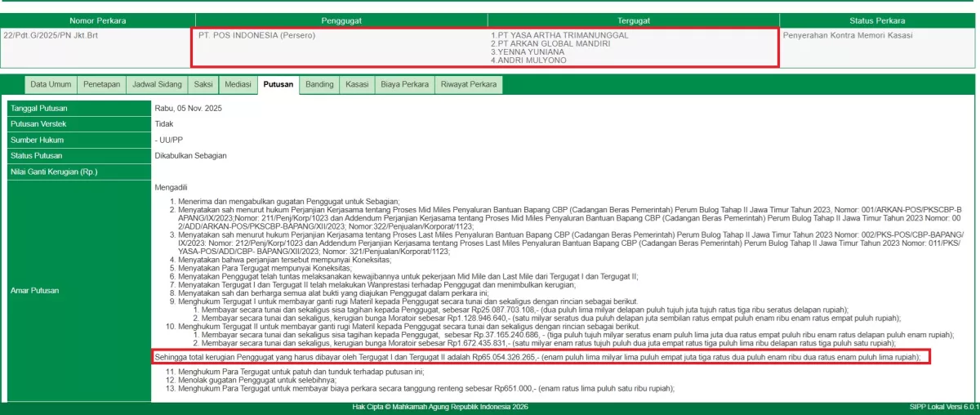The image size is (980, 415).
Task: View the Biaya Perkara tab
Action: [x=404, y=84]
